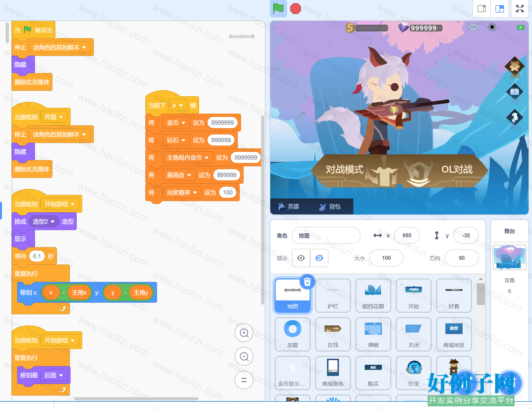Select the 地图 sprite thumbnail

[292, 295]
